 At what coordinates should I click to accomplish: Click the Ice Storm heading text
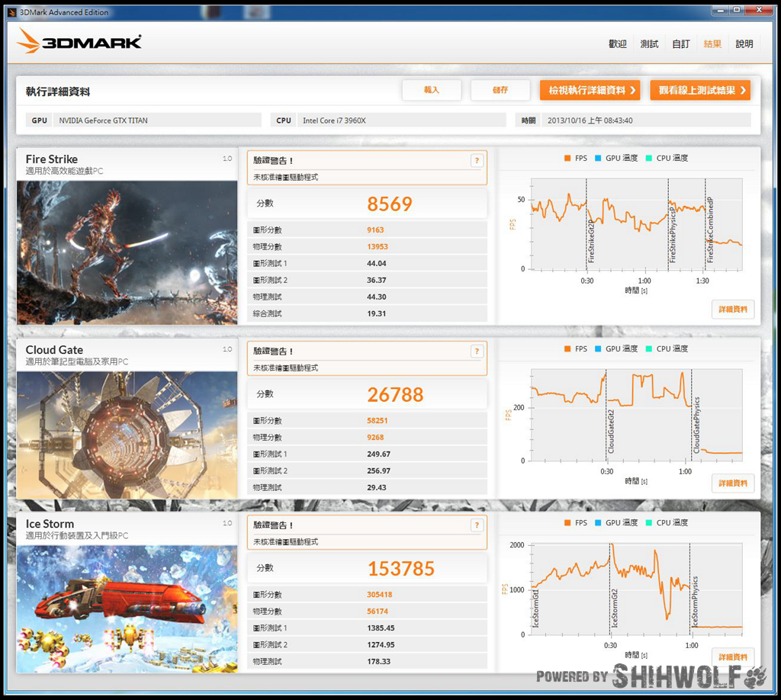click(x=50, y=524)
